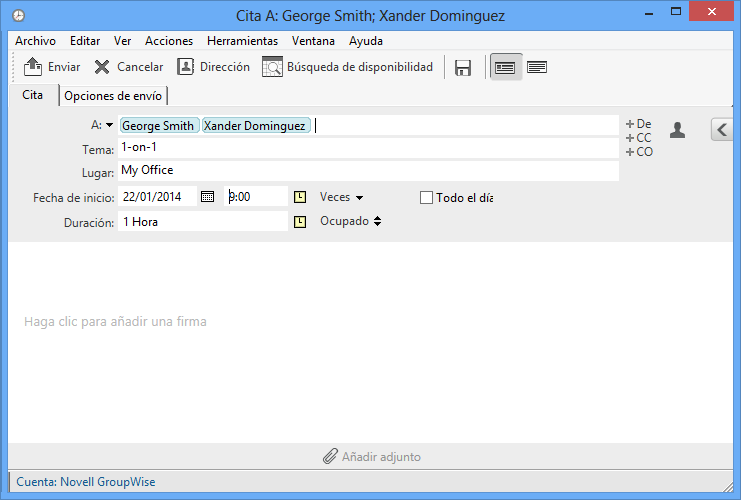Switch to Opciones de envío tab

coord(113,96)
